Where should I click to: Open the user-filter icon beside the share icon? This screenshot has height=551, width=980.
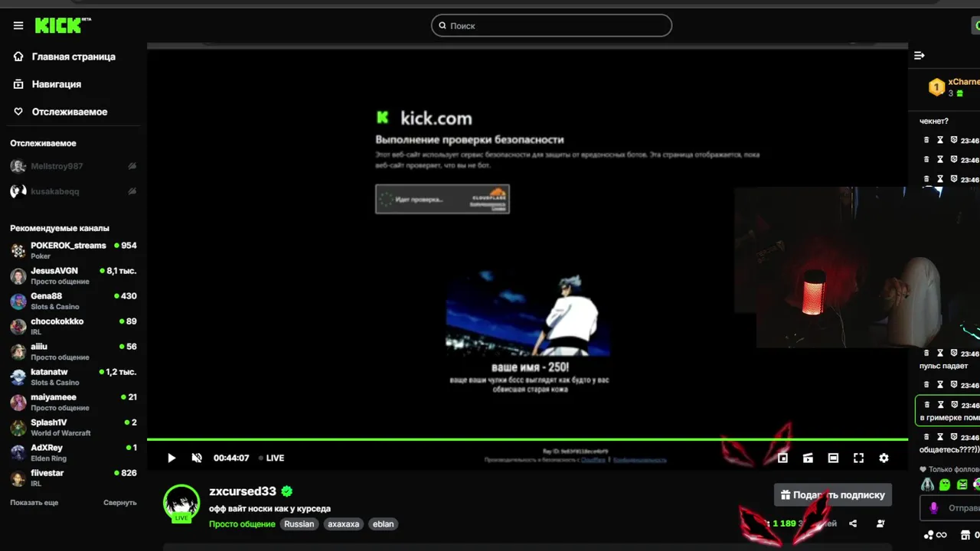[880, 523]
